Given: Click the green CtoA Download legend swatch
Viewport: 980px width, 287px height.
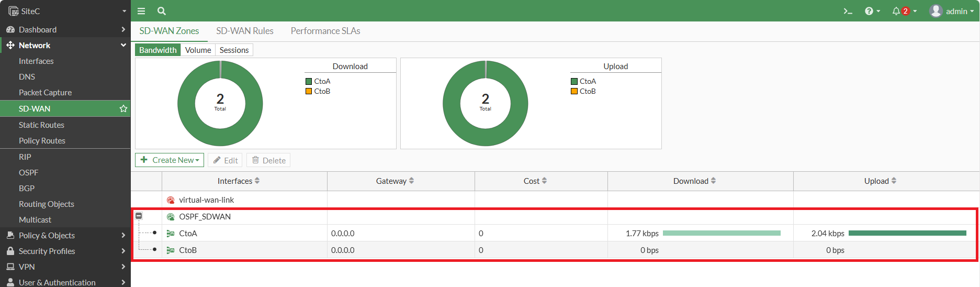Looking at the screenshot, I should point(309,81).
